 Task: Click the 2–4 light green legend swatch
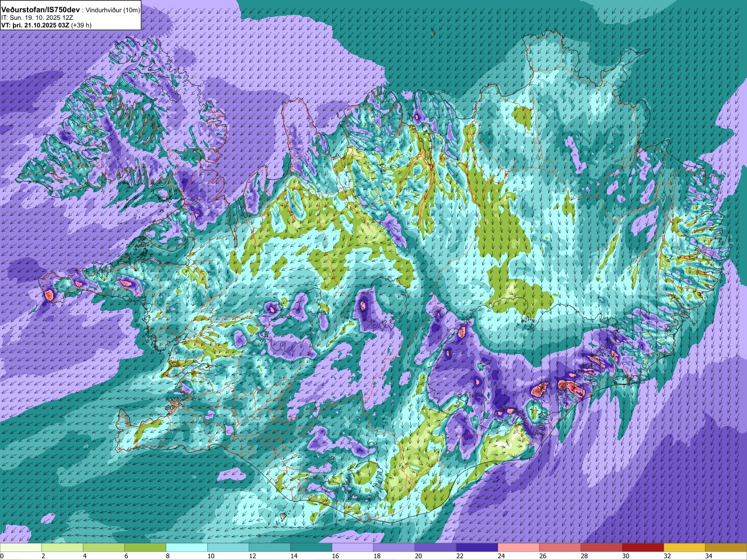click(x=62, y=548)
